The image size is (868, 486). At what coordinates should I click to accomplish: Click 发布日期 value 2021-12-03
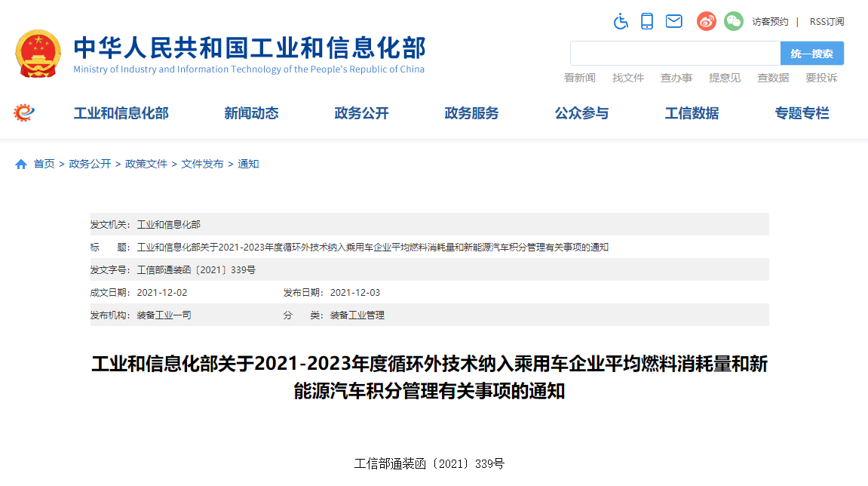coord(355,293)
